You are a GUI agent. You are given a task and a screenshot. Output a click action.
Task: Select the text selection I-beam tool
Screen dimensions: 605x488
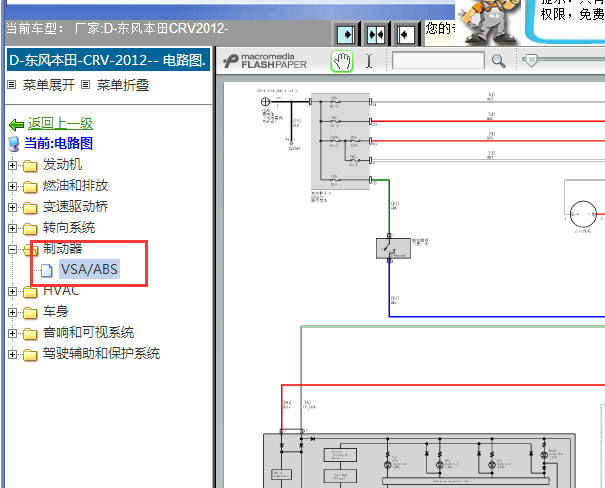point(369,61)
